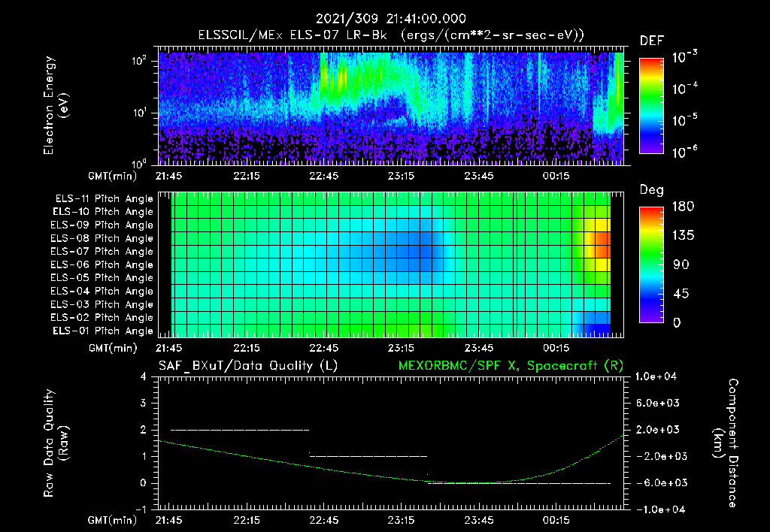Select the green MEXORBMC/SPF X, Spacecraft legend

511,366
